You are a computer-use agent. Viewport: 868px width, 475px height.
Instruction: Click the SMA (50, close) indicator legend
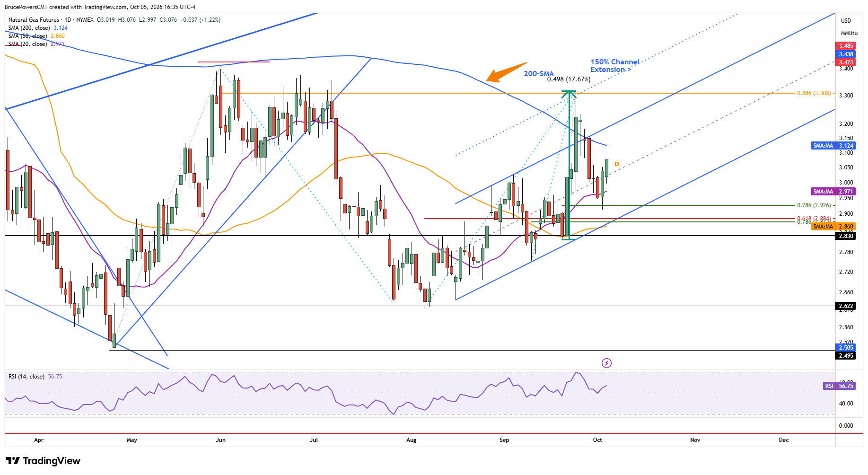pos(36,36)
